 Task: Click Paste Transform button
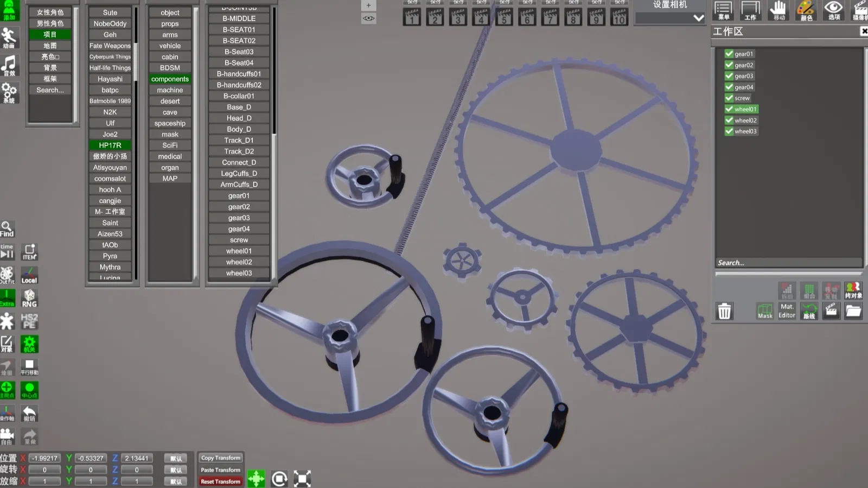click(x=220, y=470)
